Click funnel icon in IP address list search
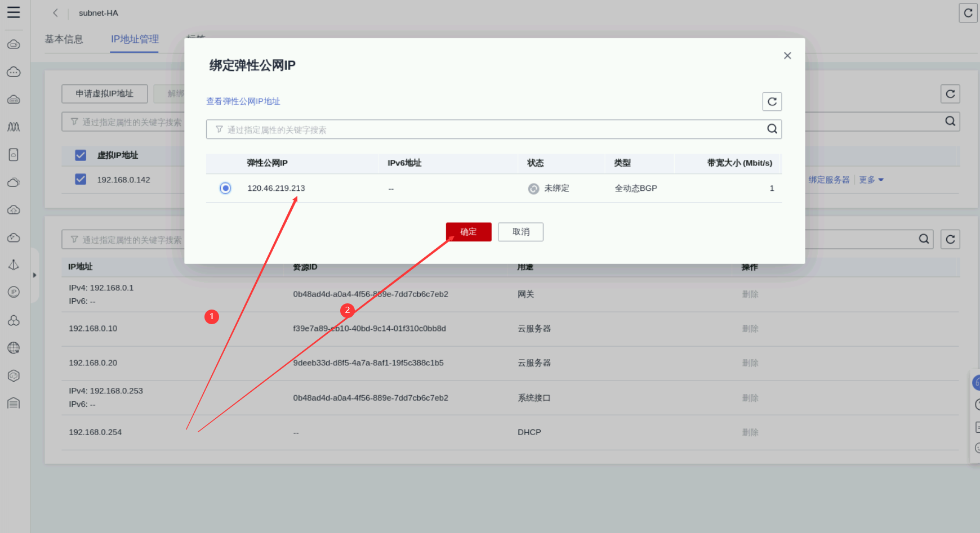This screenshot has height=533, width=980. point(74,239)
